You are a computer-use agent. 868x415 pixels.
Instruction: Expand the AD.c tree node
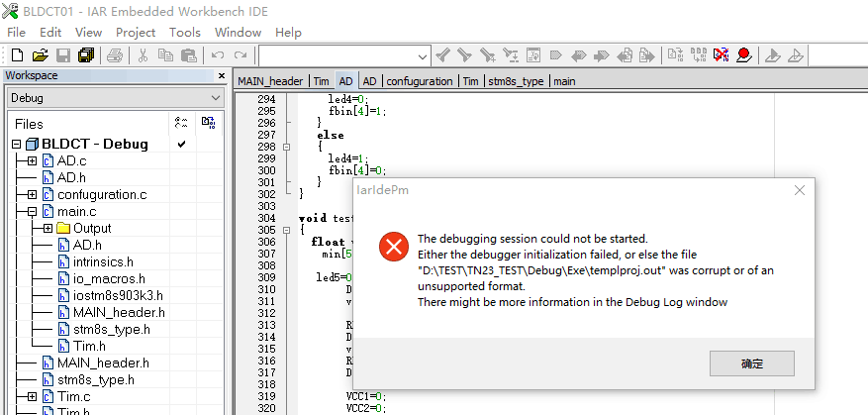32,161
